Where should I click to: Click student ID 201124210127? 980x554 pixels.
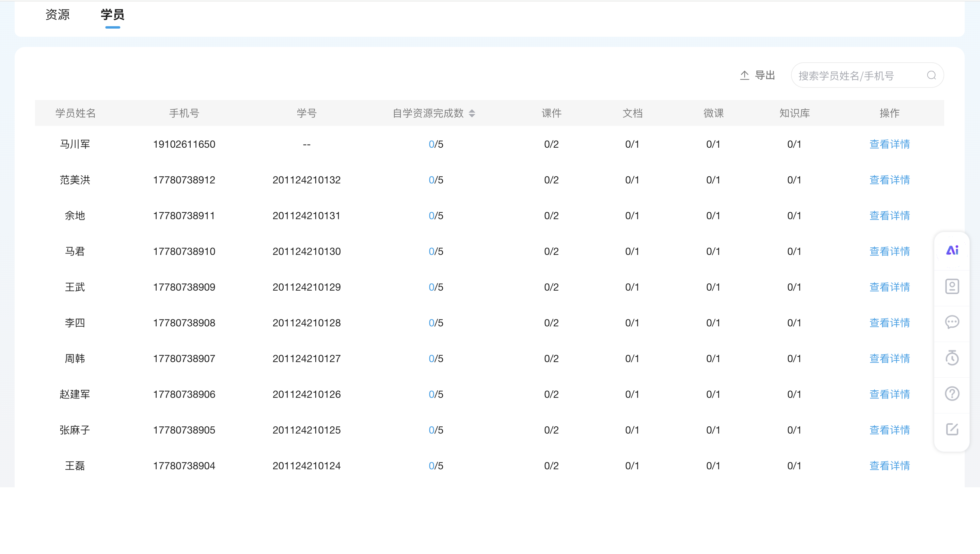click(306, 359)
